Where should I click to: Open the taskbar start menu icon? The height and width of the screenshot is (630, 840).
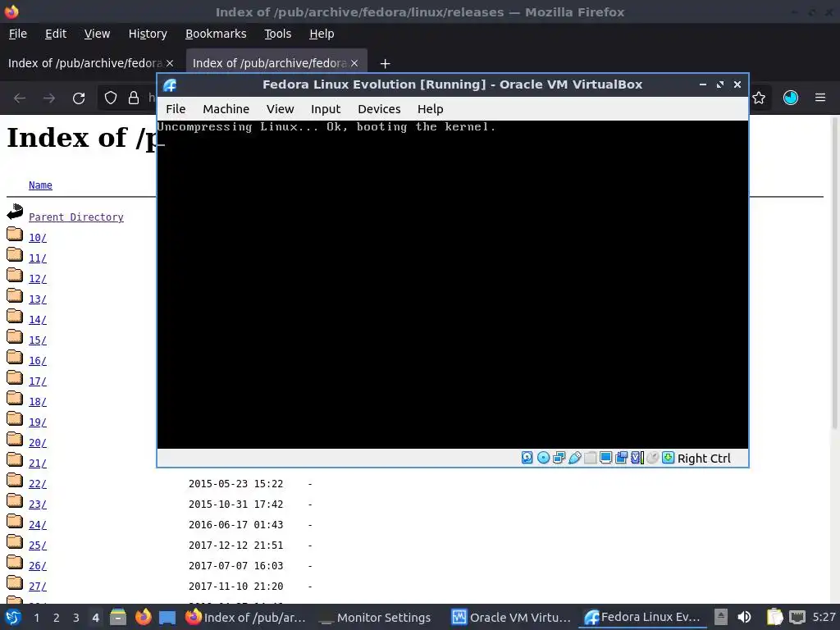tap(13, 618)
